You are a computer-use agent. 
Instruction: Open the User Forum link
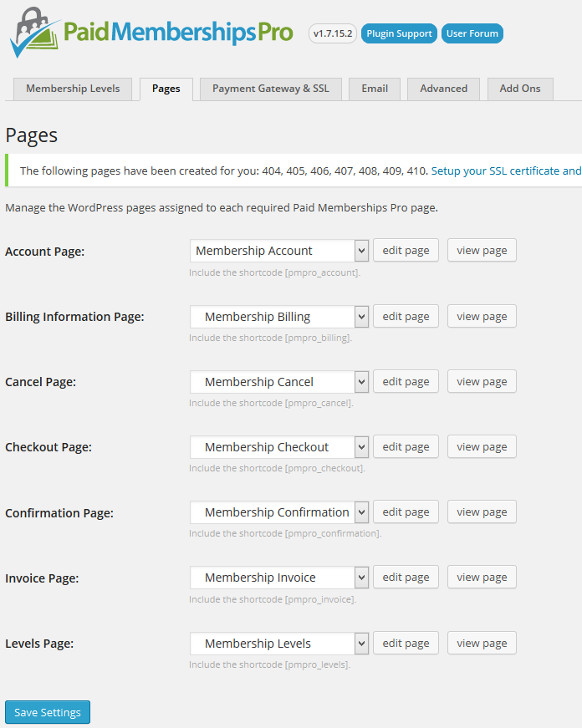472,33
